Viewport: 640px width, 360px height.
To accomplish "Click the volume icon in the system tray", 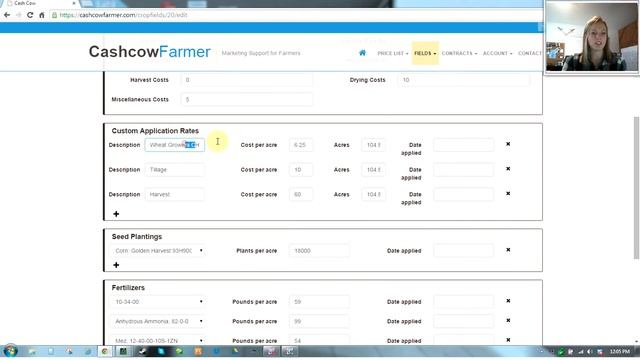I will (590, 351).
